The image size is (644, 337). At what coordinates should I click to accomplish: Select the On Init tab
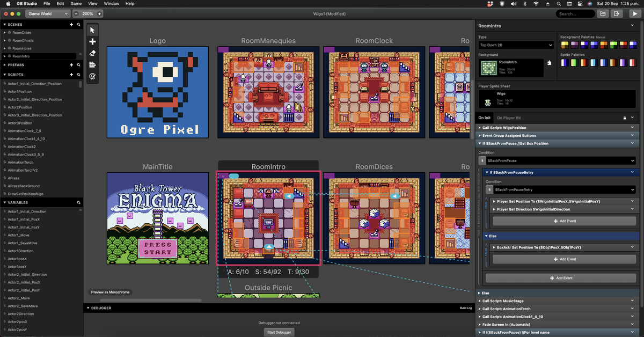484,118
